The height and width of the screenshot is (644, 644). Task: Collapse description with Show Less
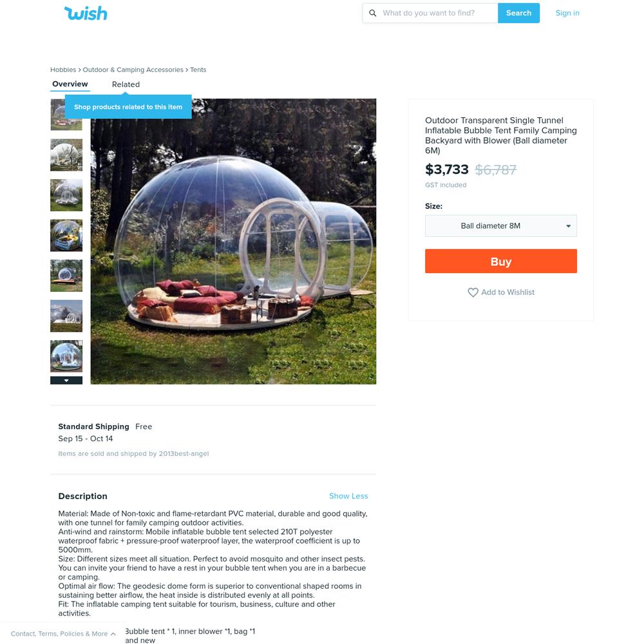348,496
